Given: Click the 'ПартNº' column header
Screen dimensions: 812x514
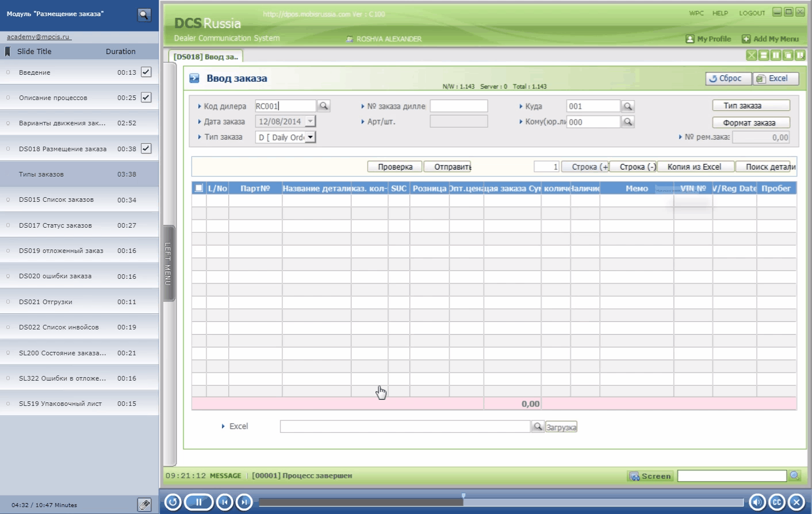Looking at the screenshot, I should (x=255, y=189).
